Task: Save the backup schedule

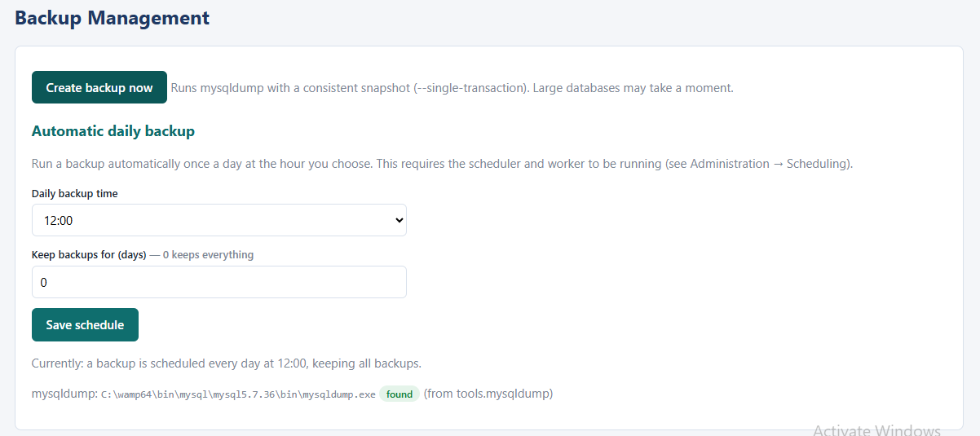Action: tap(85, 324)
